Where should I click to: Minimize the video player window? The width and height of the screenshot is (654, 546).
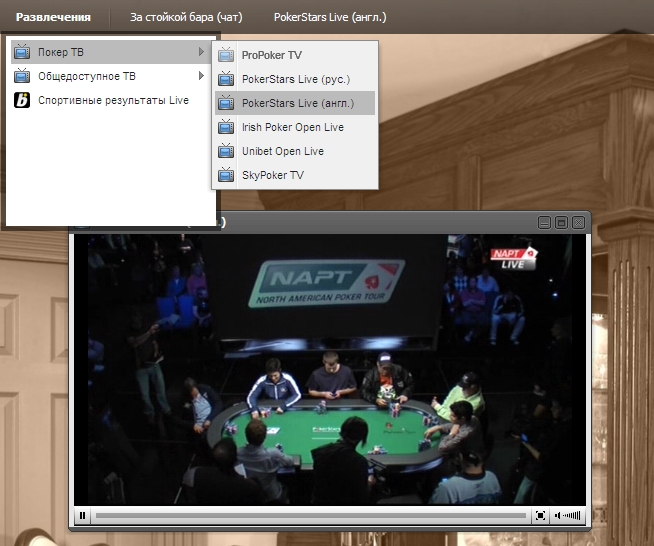click(544, 223)
